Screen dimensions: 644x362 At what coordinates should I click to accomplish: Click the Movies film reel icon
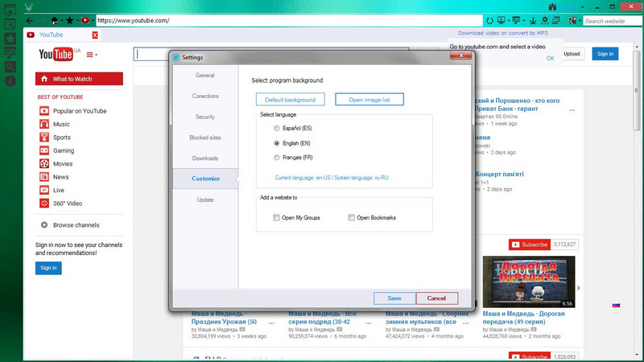pos(44,163)
